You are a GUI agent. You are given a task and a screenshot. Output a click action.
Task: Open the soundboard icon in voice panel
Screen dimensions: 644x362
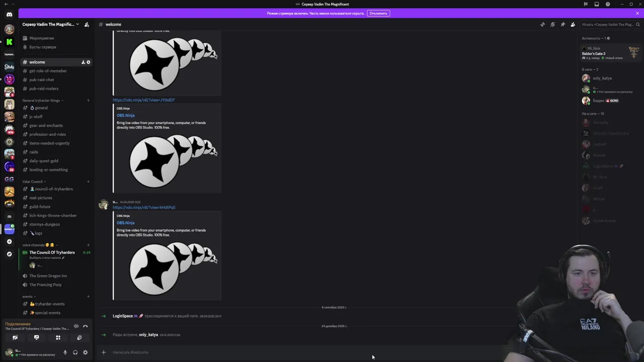pos(79,338)
